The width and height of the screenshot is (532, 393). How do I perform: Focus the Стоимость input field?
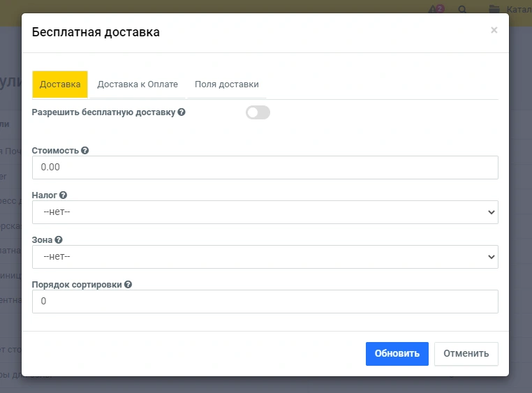tap(265, 168)
